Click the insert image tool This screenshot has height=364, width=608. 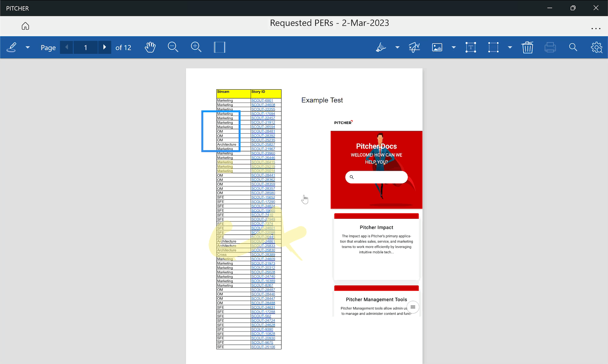tap(437, 47)
